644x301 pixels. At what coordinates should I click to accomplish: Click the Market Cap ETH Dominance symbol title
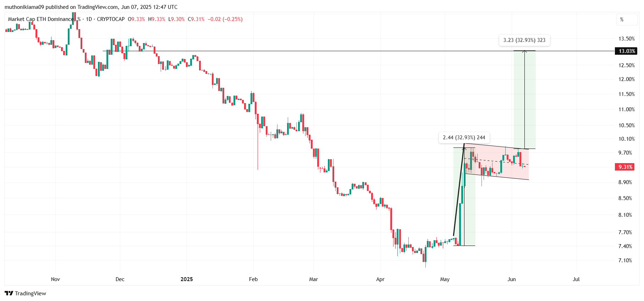pos(42,19)
